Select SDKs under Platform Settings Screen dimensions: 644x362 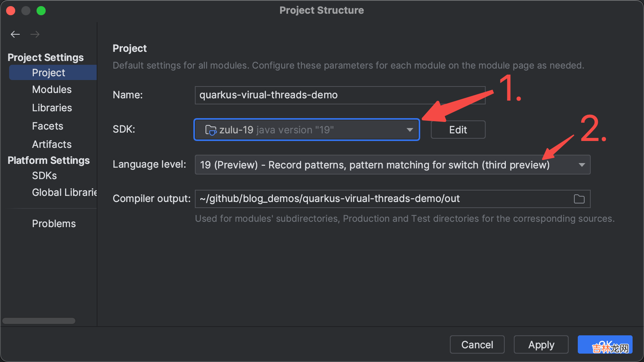(45, 176)
